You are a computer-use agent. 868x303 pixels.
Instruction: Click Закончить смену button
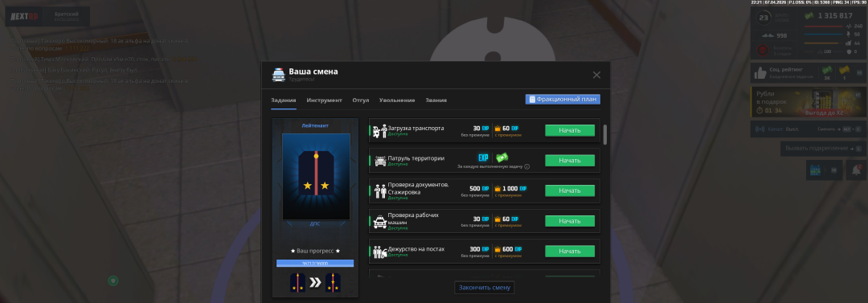pos(485,288)
